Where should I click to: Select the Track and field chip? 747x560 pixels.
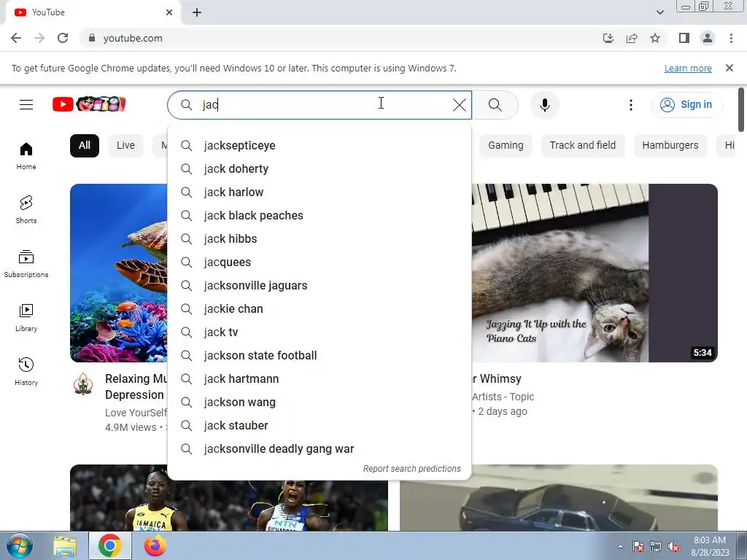pos(583,145)
